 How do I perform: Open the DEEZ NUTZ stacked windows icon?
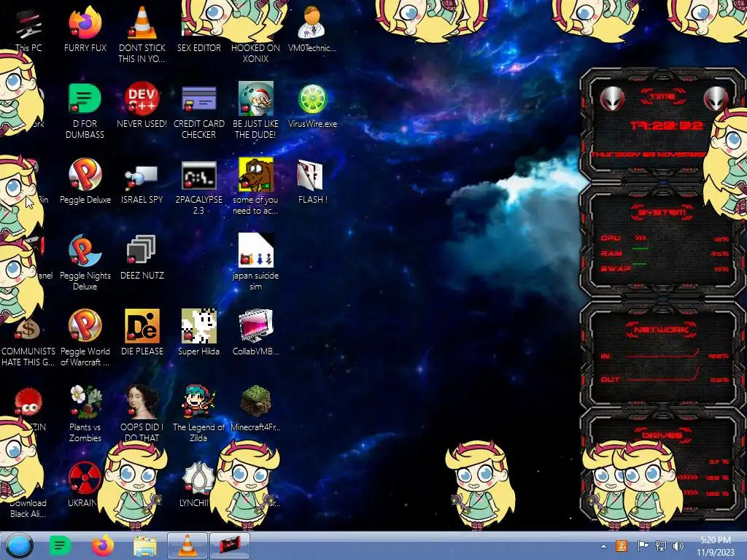tap(142, 257)
